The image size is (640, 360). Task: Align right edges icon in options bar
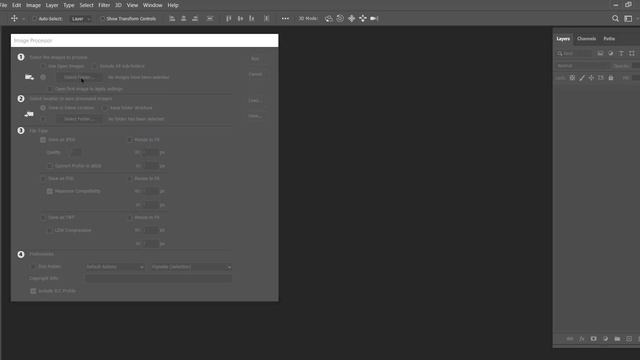pos(195,18)
